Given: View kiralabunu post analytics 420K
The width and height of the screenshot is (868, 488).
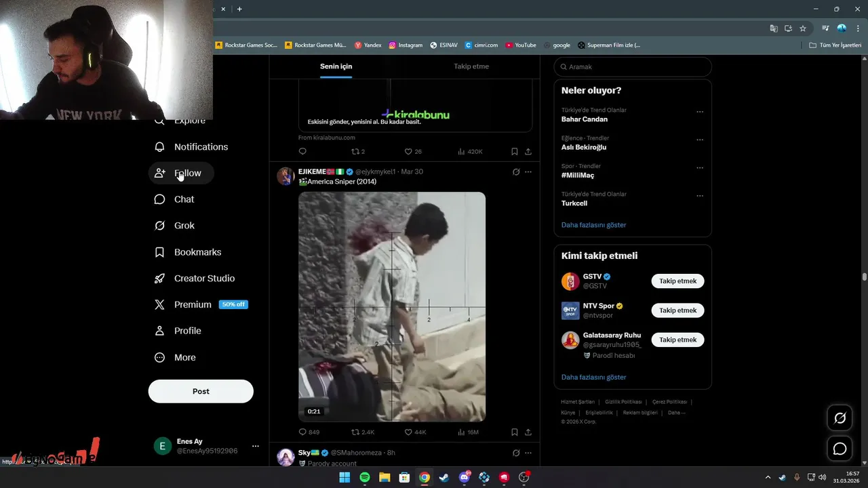Looking at the screenshot, I should point(470,152).
